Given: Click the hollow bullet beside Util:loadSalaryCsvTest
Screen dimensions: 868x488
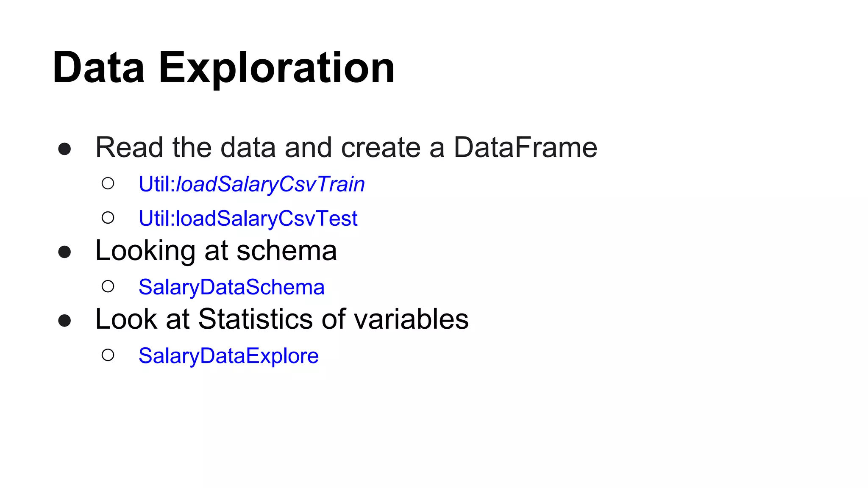Looking at the screenshot, I should click(x=108, y=218).
